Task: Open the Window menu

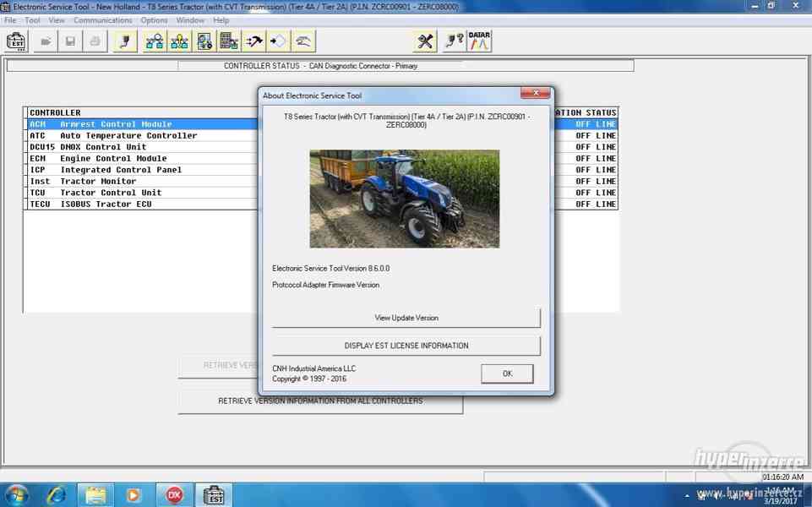Action: [190, 20]
